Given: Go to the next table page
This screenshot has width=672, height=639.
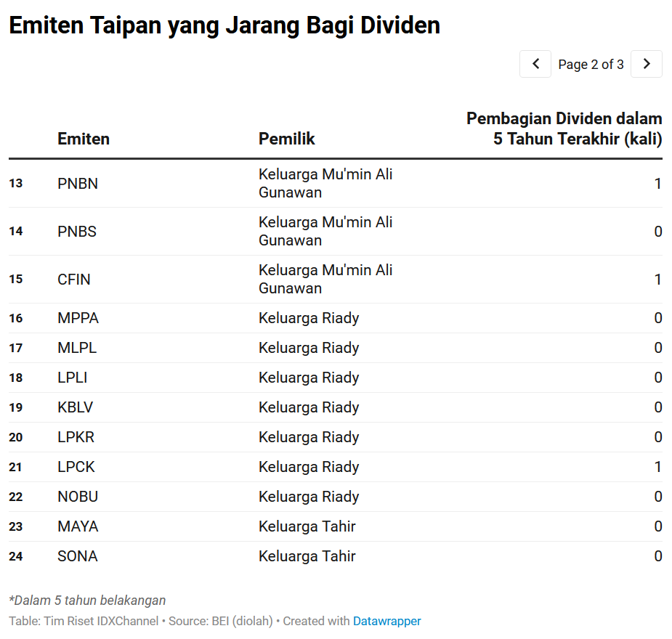Looking at the screenshot, I should click(647, 64).
